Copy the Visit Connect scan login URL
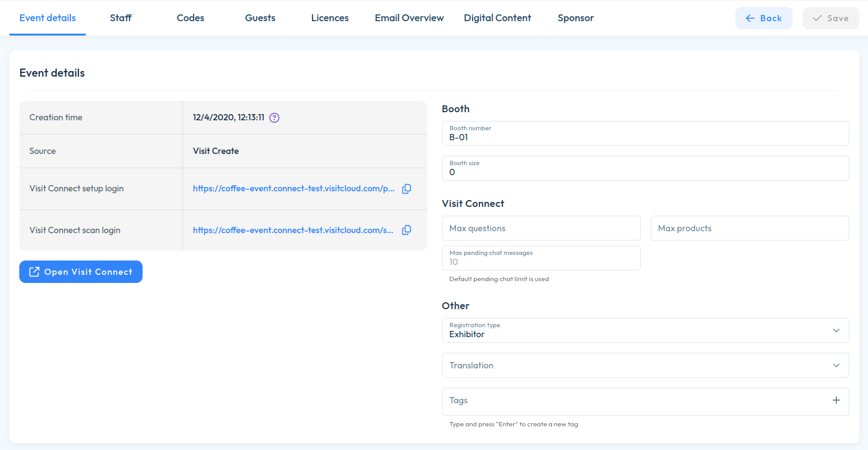Viewport: 868px width, 450px height. point(407,230)
